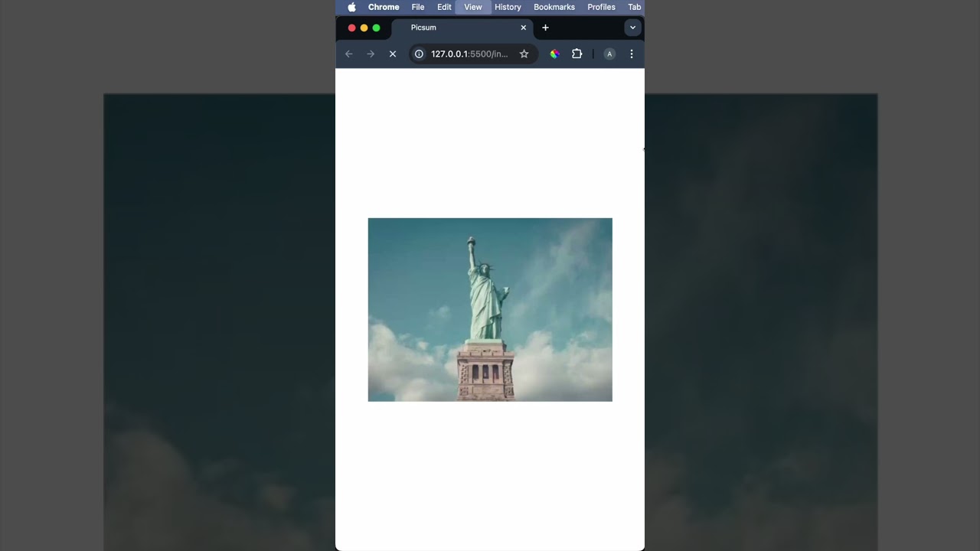Open the colorful color picker extension
This screenshot has height=551, width=980.
pos(555,54)
